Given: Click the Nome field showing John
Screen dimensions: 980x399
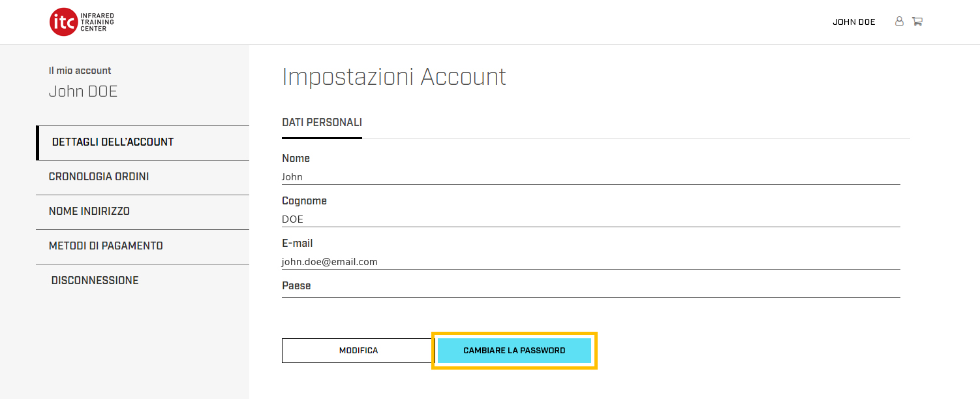Looking at the screenshot, I should coord(590,177).
